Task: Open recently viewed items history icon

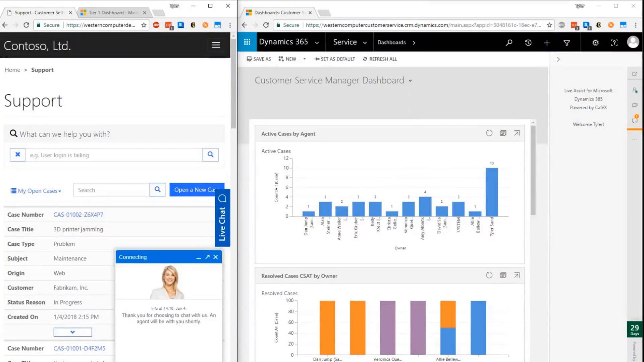Action: pyautogui.click(x=528, y=43)
